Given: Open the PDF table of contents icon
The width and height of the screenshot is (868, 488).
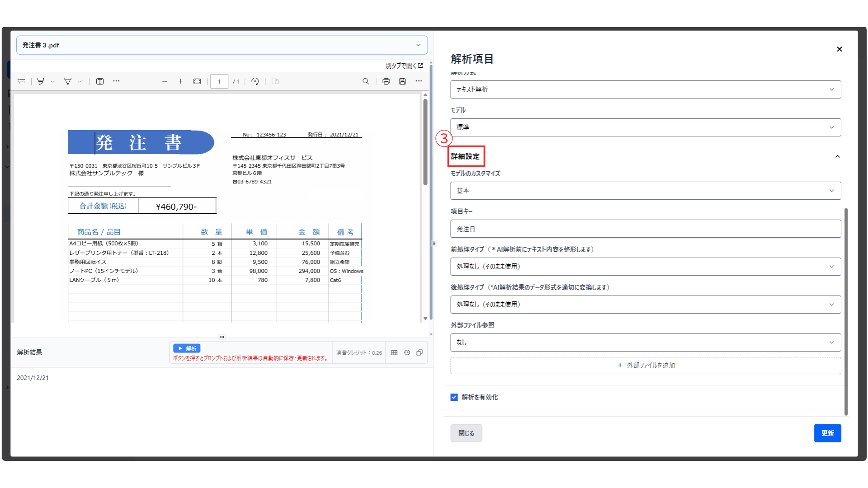Looking at the screenshot, I should click(x=21, y=81).
